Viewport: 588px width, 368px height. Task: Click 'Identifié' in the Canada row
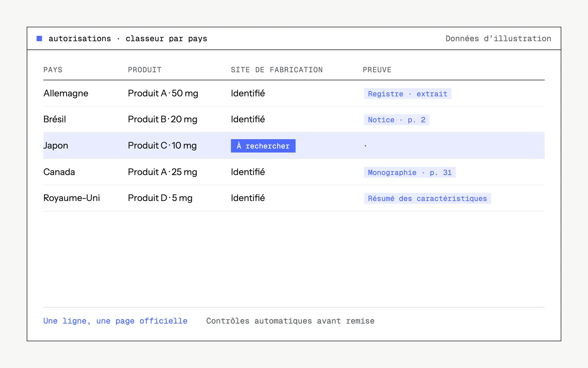click(x=248, y=172)
